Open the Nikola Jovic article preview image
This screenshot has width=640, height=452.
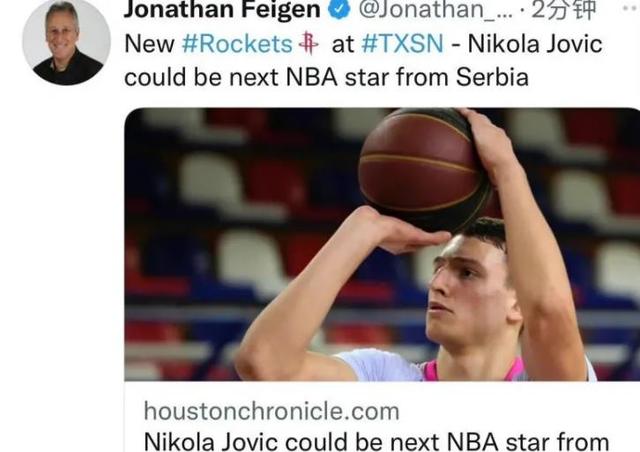382,244
